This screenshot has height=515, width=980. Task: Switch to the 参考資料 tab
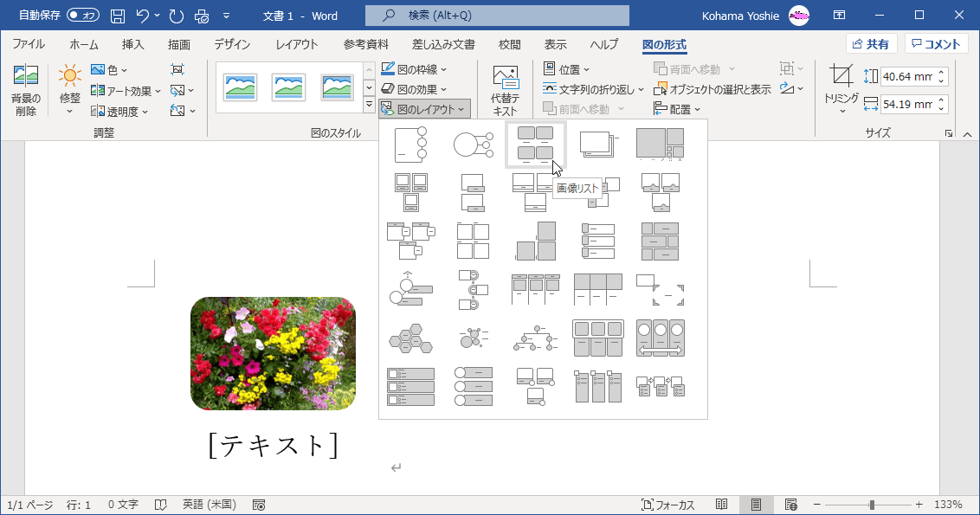pyautogui.click(x=365, y=44)
